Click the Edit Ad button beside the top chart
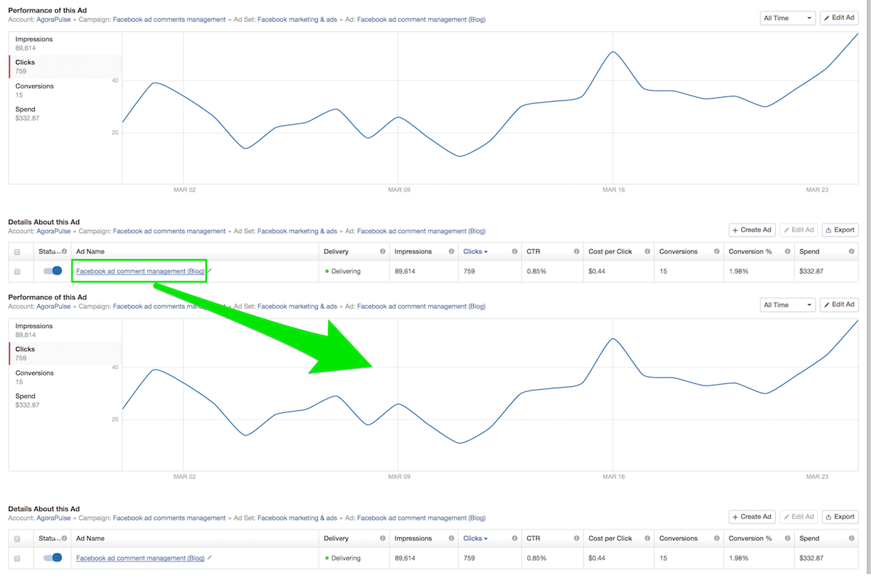 point(839,18)
